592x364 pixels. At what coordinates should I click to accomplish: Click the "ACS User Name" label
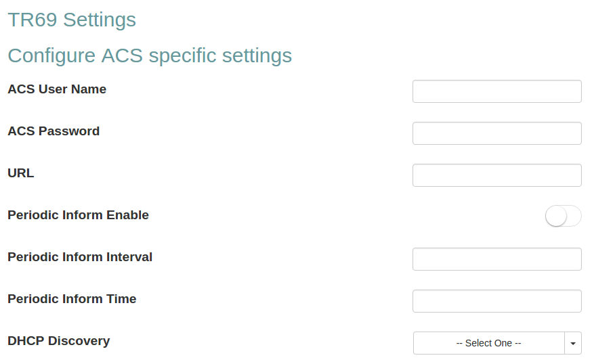click(x=57, y=89)
